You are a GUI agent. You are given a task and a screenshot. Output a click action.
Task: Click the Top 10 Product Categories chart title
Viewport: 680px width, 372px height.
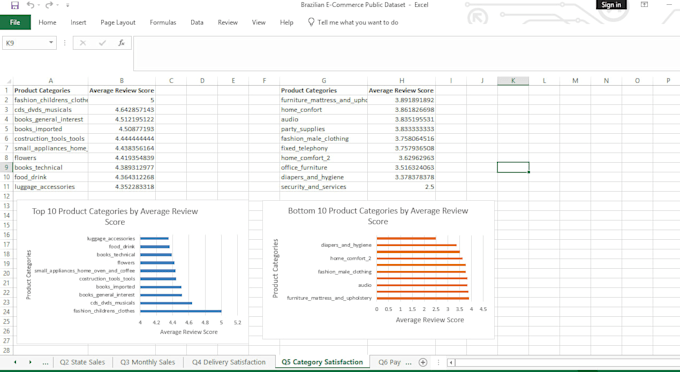click(x=115, y=216)
